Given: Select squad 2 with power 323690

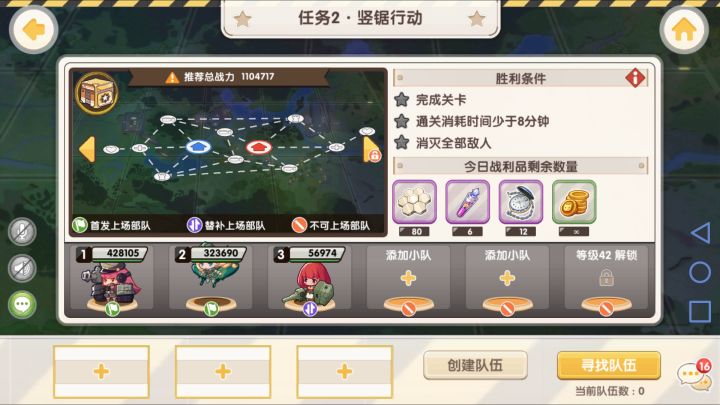Looking at the screenshot, I should pyautogui.click(x=211, y=278).
